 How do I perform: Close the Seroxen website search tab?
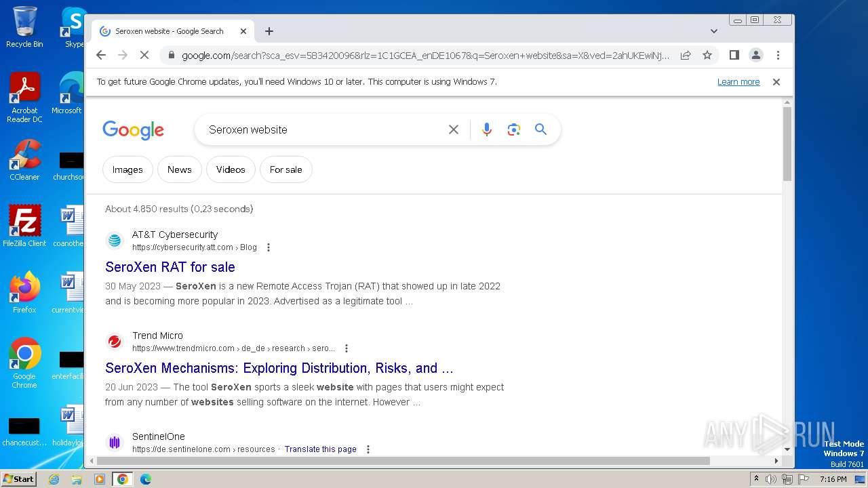coord(243,31)
